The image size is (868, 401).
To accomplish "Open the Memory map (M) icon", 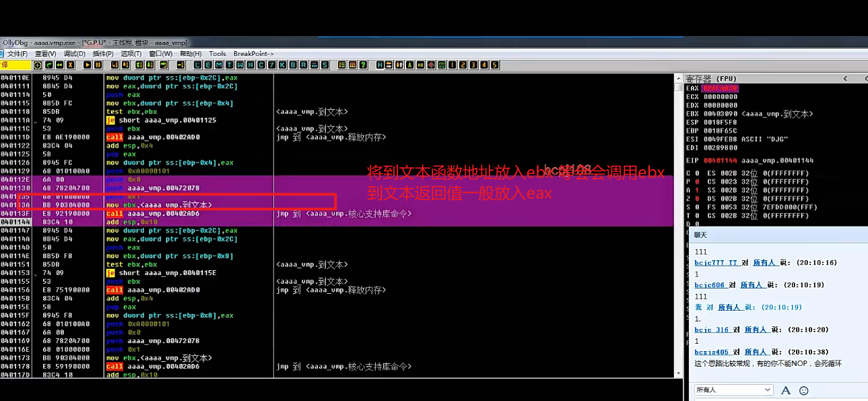I will point(218,65).
